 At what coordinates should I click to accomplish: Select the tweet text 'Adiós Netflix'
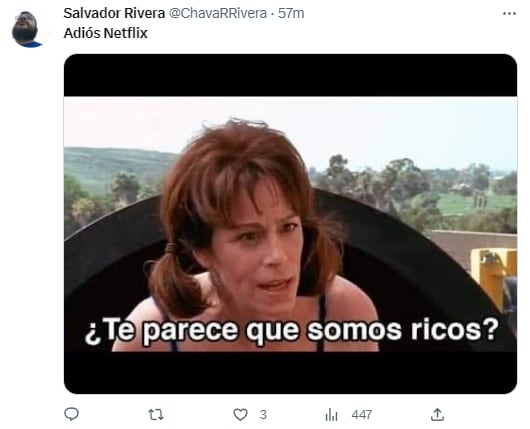click(x=105, y=33)
